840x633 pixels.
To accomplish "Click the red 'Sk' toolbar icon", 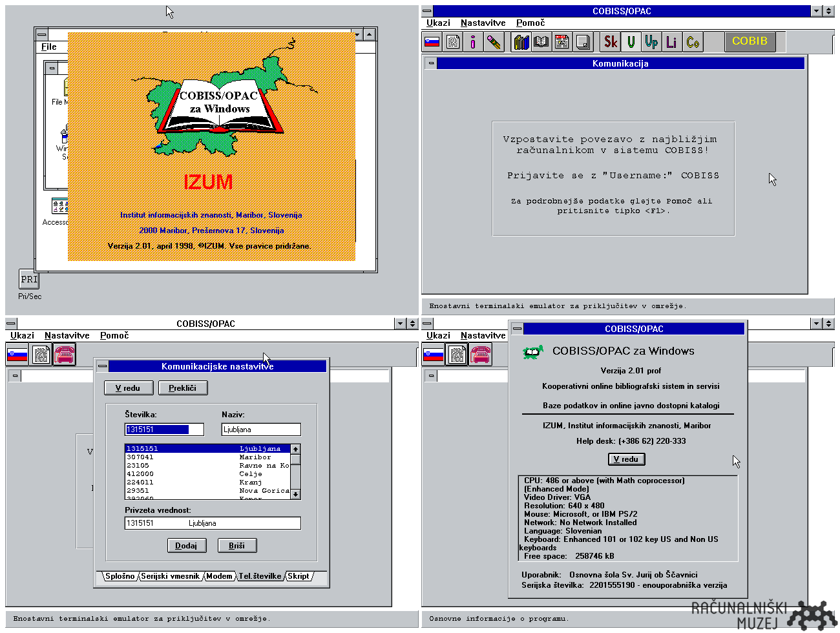I will tap(611, 42).
